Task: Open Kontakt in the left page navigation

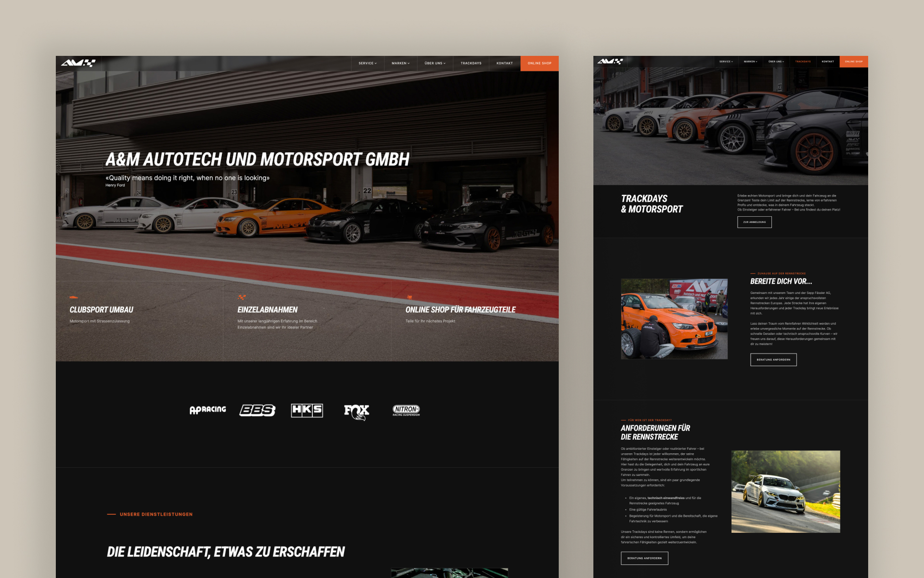Action: (x=504, y=64)
